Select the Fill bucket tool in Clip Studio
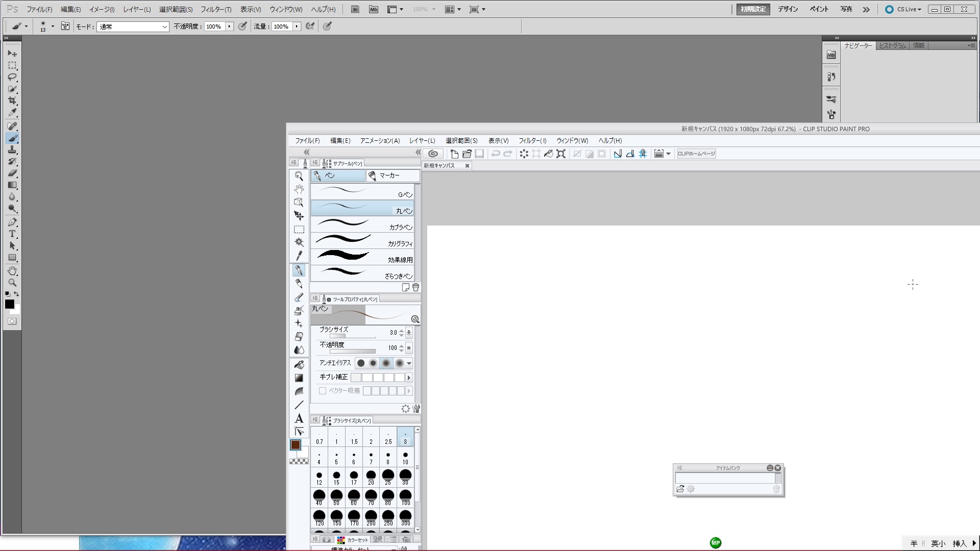This screenshot has height=551, width=980. pyautogui.click(x=299, y=365)
